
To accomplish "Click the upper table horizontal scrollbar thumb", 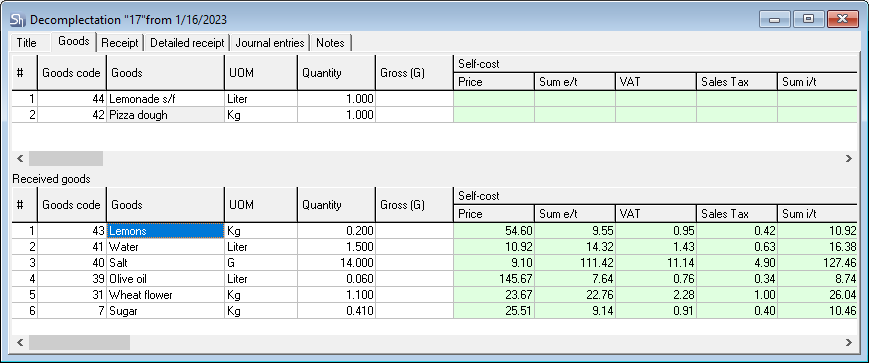I will pyautogui.click(x=65, y=159).
